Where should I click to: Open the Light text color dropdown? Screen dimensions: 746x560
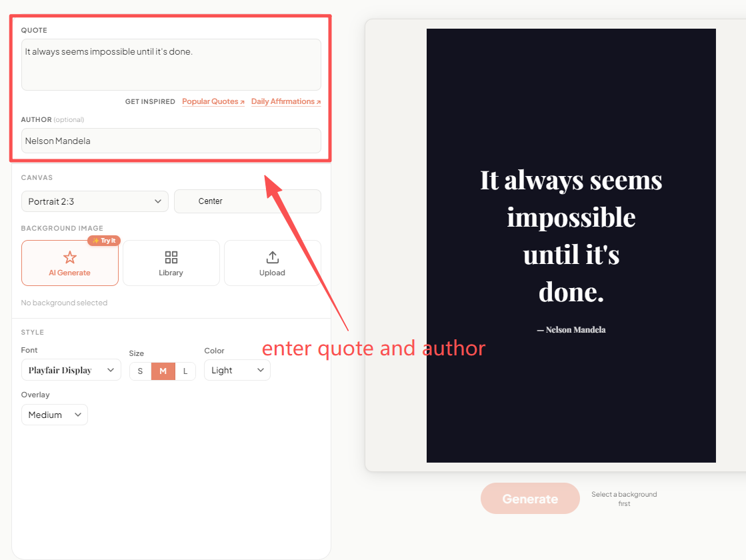[x=237, y=370]
